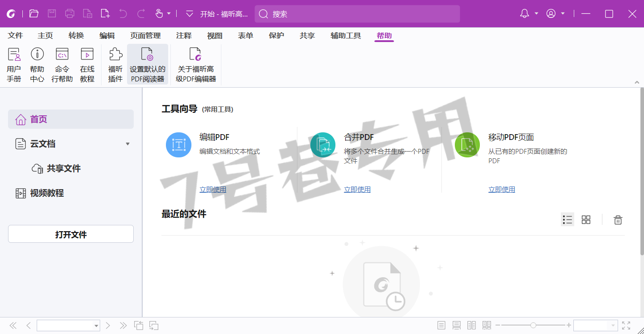Screen dimensions: 644x334
Task: Click the 编辑PDF blue icon
Action: (178, 144)
